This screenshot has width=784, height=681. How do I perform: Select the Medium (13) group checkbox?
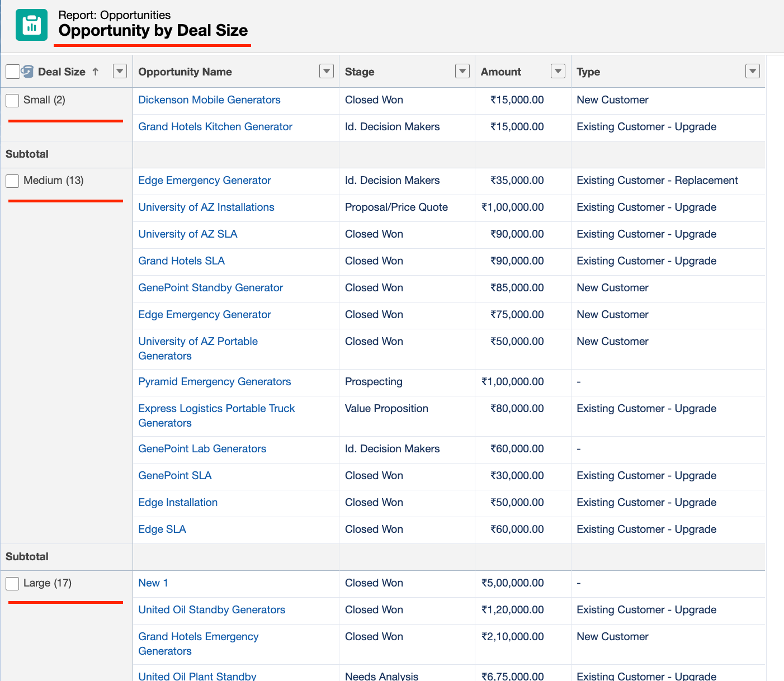pos(12,181)
